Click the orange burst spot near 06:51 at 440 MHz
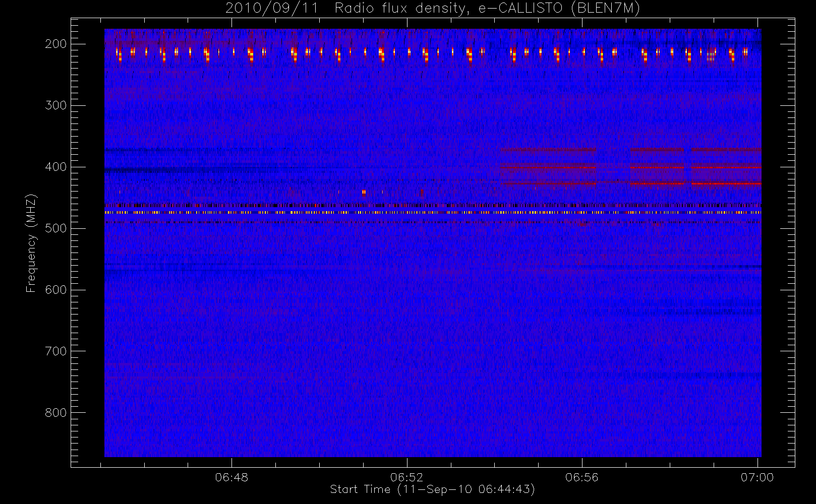 [364, 192]
